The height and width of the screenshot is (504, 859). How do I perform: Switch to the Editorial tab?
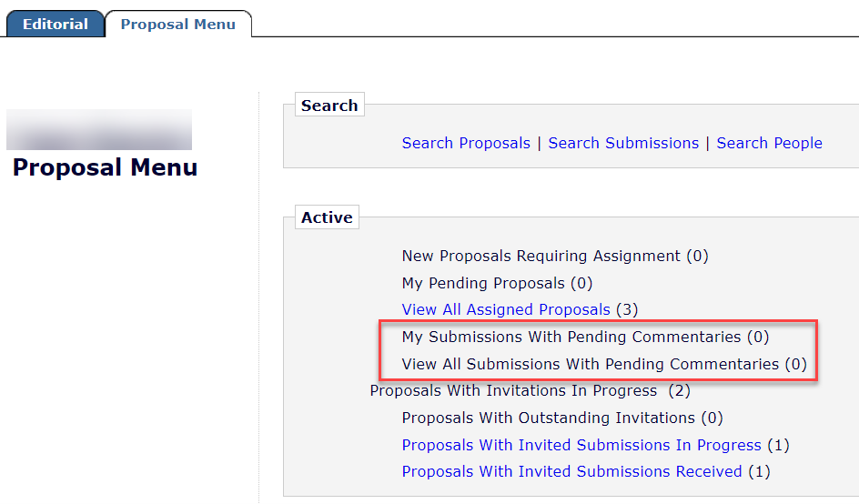click(x=55, y=24)
